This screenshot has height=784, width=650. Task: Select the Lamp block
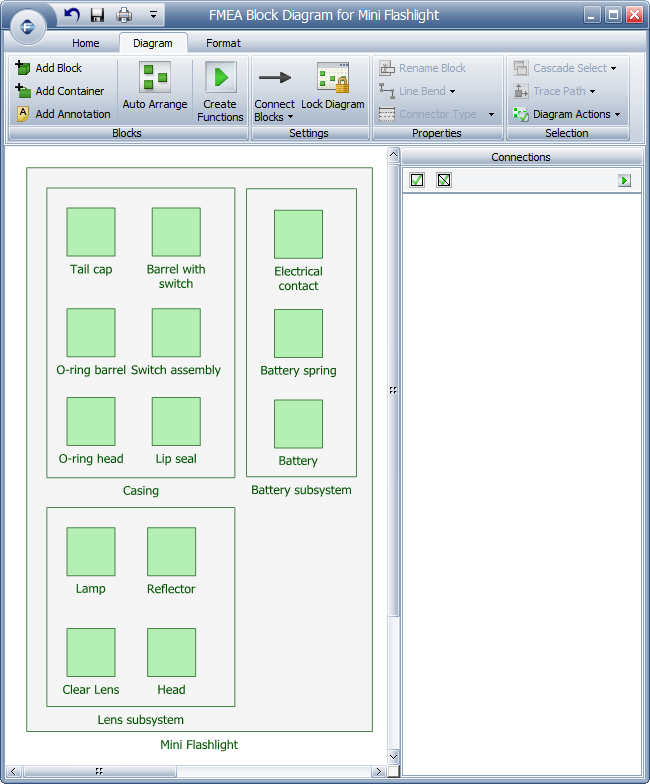[x=91, y=552]
